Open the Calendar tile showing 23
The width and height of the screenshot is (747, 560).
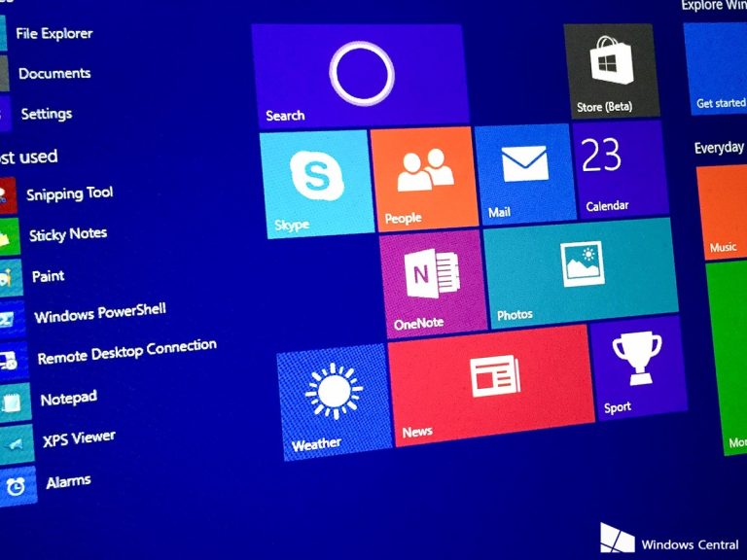[x=619, y=166]
